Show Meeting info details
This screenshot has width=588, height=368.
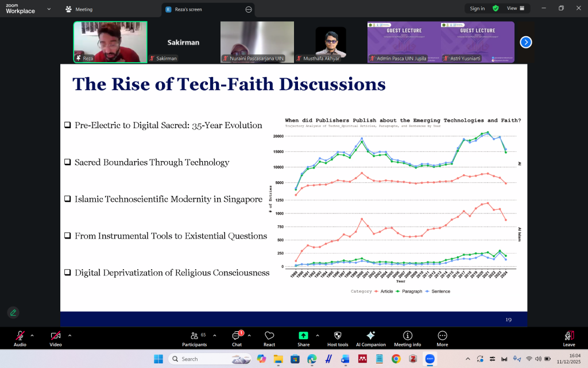click(x=407, y=336)
